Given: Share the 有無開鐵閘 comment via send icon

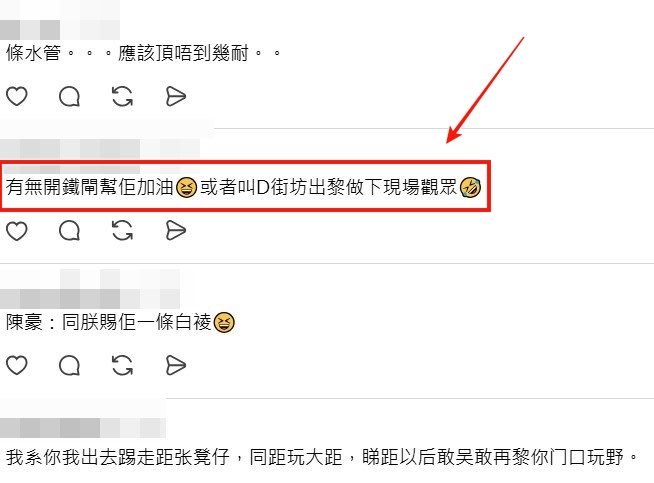Looking at the screenshot, I should point(175,231).
